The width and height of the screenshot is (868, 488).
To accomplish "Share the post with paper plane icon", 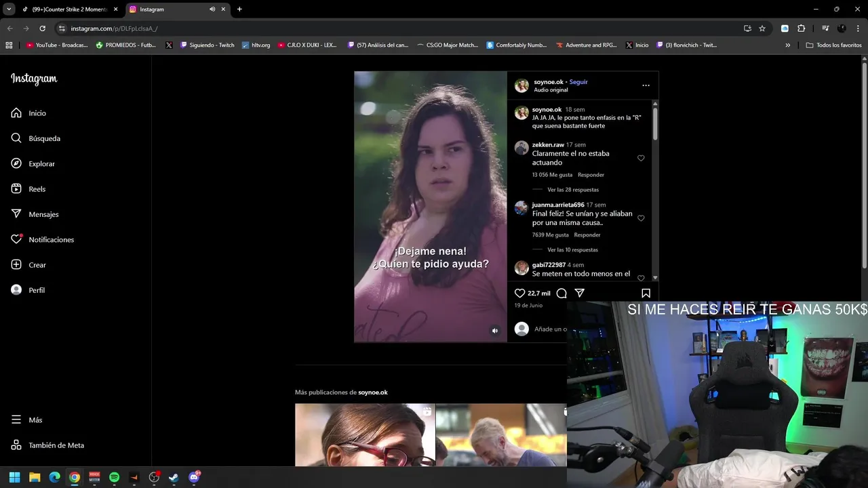I will 580,293.
